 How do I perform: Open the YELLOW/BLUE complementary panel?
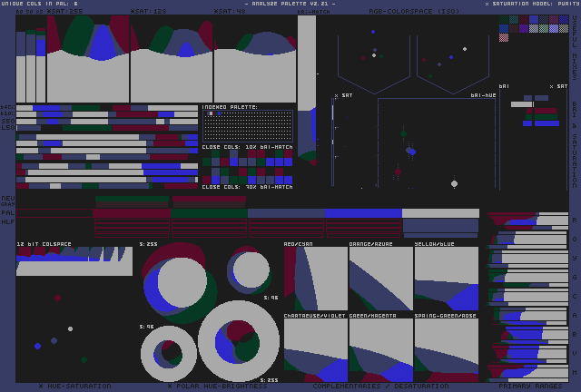pos(447,279)
